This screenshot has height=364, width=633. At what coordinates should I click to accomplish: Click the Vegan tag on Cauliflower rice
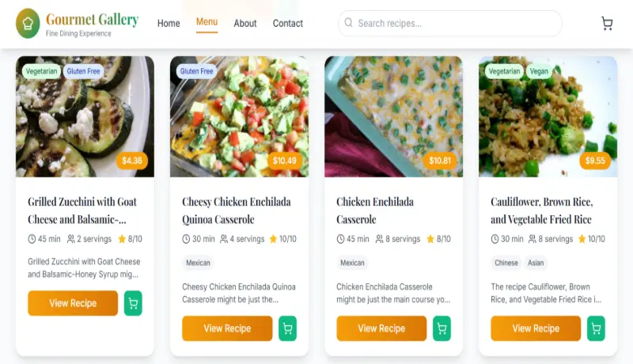(539, 71)
